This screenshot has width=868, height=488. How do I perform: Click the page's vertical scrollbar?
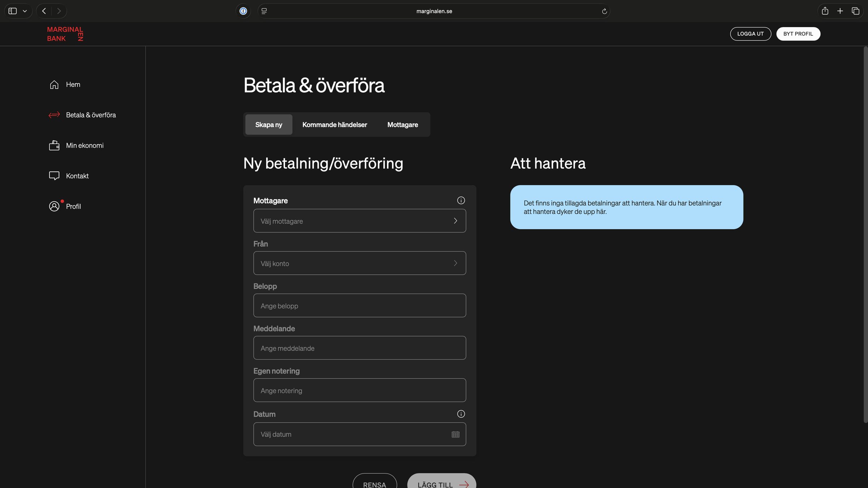865,235
